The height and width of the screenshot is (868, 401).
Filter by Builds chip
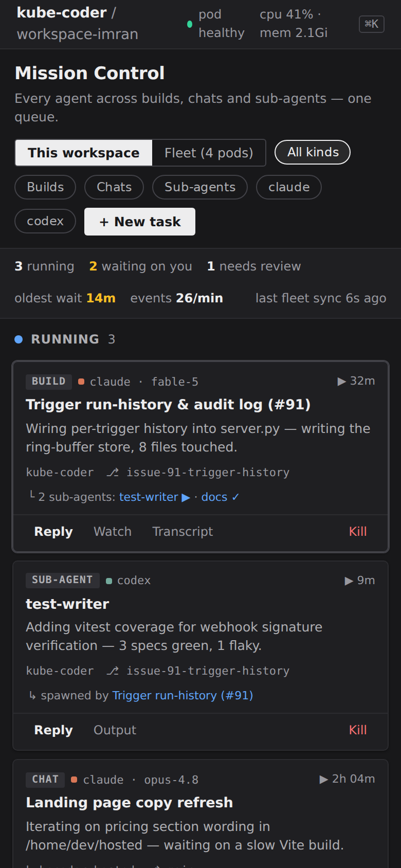[45, 187]
